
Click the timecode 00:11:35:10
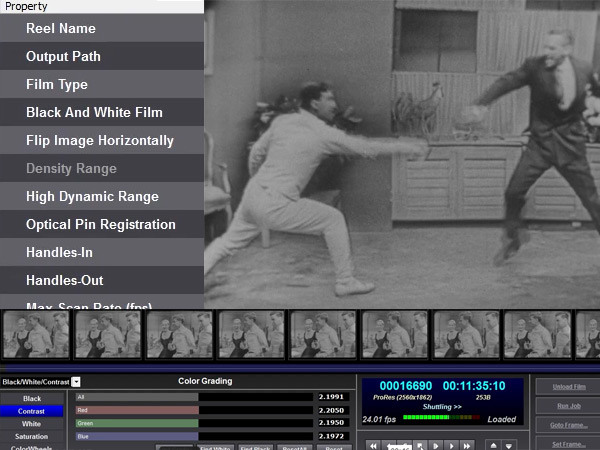[x=474, y=386]
